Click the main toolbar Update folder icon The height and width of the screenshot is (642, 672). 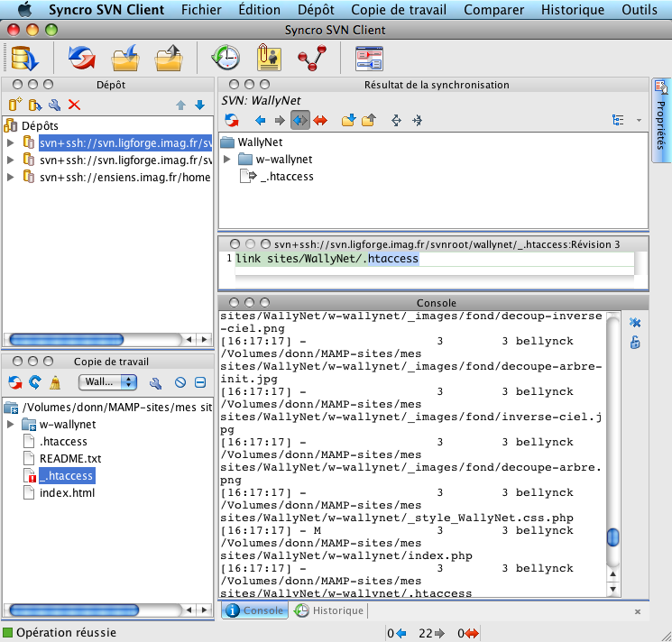pos(125,58)
